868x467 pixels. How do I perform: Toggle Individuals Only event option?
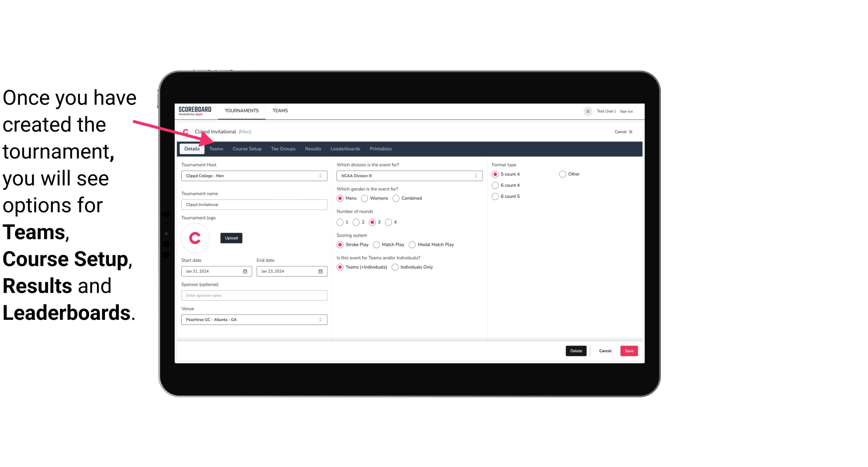[x=396, y=267]
